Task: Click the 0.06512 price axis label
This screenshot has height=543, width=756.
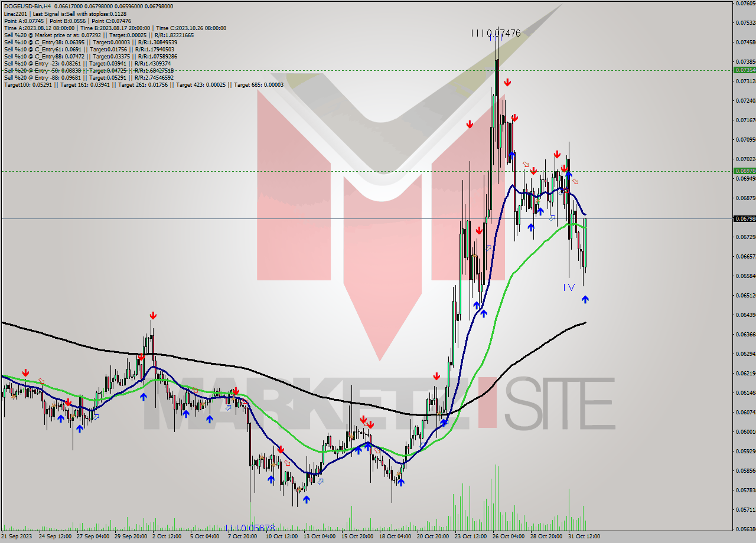Action: pos(745,296)
